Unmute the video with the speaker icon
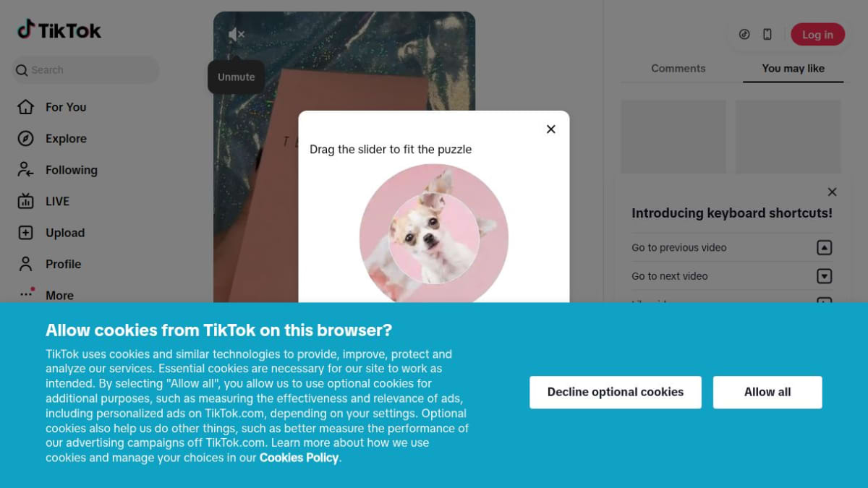This screenshot has height=488, width=868. tap(236, 34)
